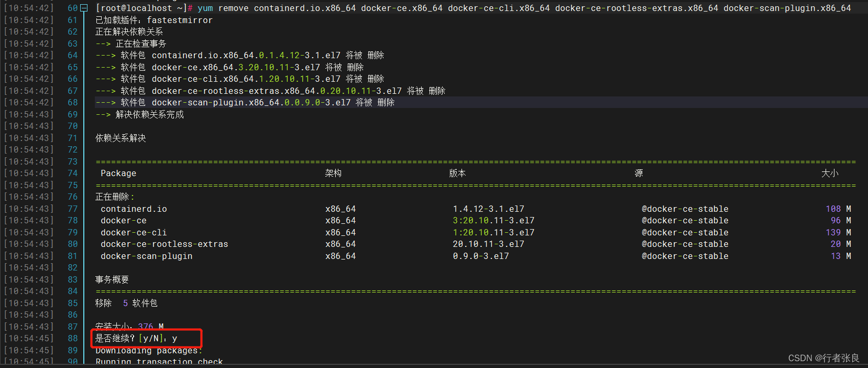Viewport: 868px width, 368px height.
Task: Select 'containerd.io' in the package table
Action: pos(134,209)
